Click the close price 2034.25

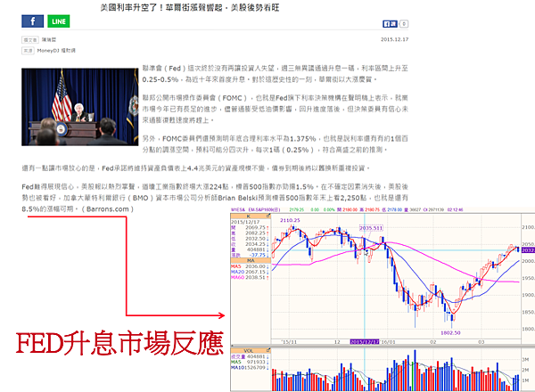coord(255,244)
